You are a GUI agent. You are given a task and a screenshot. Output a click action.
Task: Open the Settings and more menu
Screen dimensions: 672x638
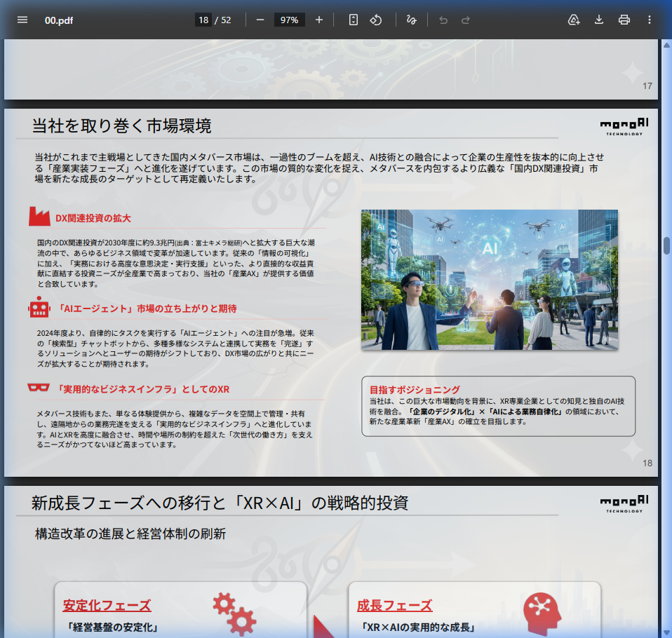click(x=649, y=20)
